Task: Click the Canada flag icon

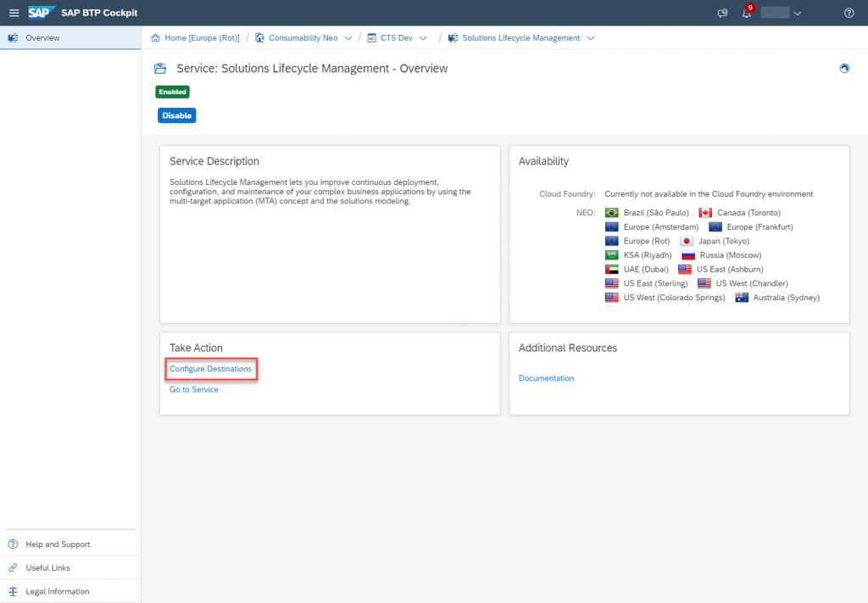Action: [705, 213]
